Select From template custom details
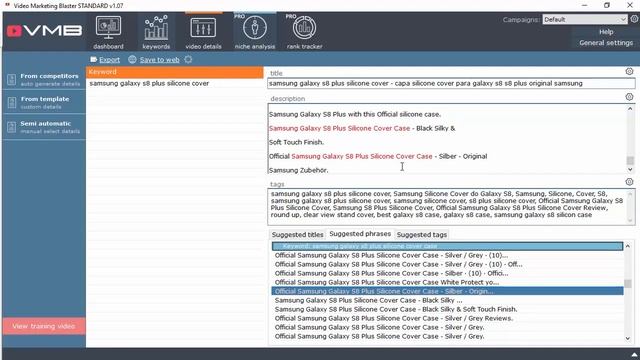This screenshot has width=640, height=360. [44, 102]
